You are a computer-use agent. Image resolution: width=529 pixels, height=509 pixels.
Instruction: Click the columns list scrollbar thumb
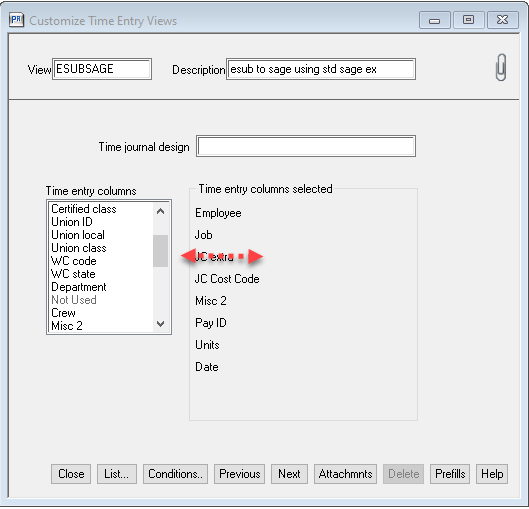tap(161, 251)
